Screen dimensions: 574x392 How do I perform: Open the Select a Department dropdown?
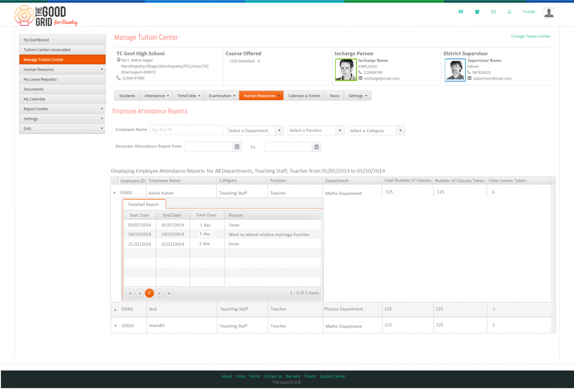(x=255, y=130)
